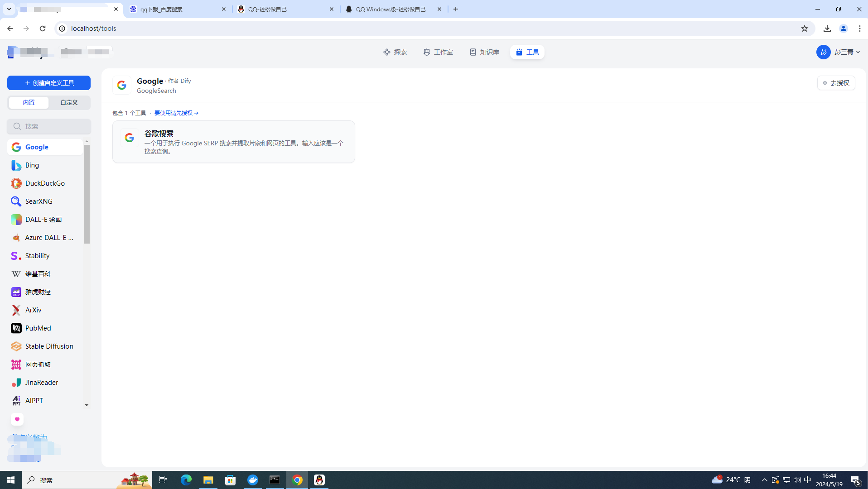Expand 彭三青 account dropdown
This screenshot has height=489, width=868.
coord(839,52)
